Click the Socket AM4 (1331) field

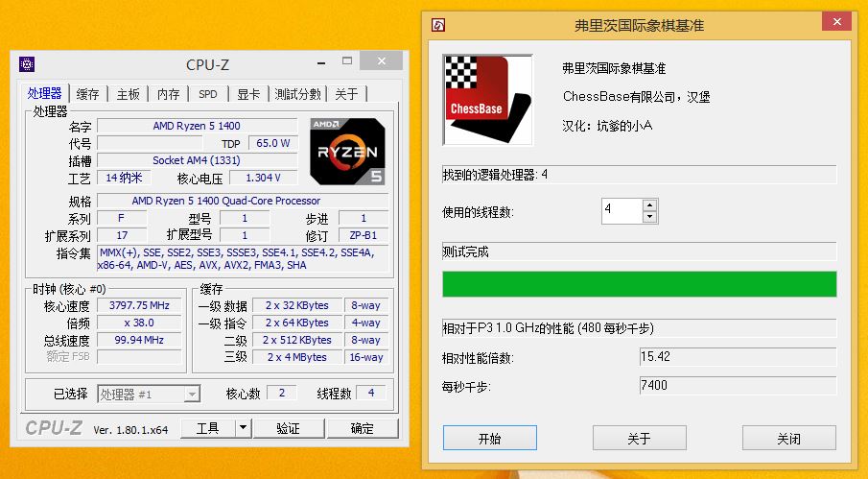[197, 160]
